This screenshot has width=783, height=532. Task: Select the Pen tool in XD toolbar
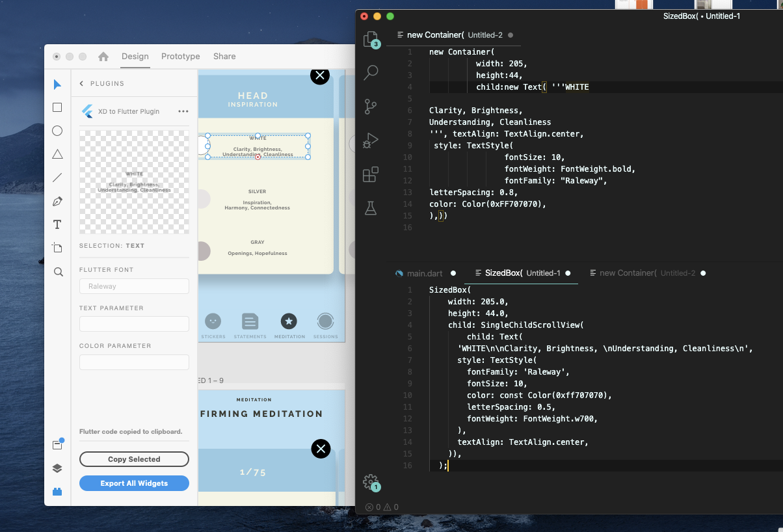pos(57,201)
